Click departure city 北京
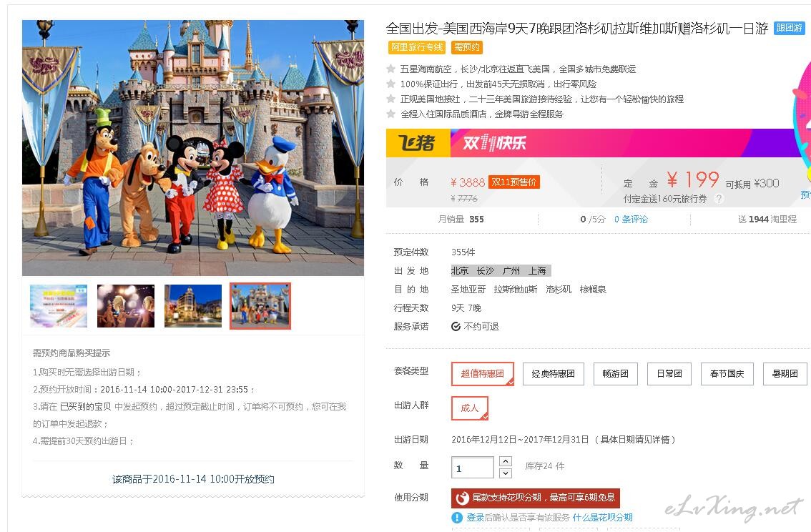 460,271
